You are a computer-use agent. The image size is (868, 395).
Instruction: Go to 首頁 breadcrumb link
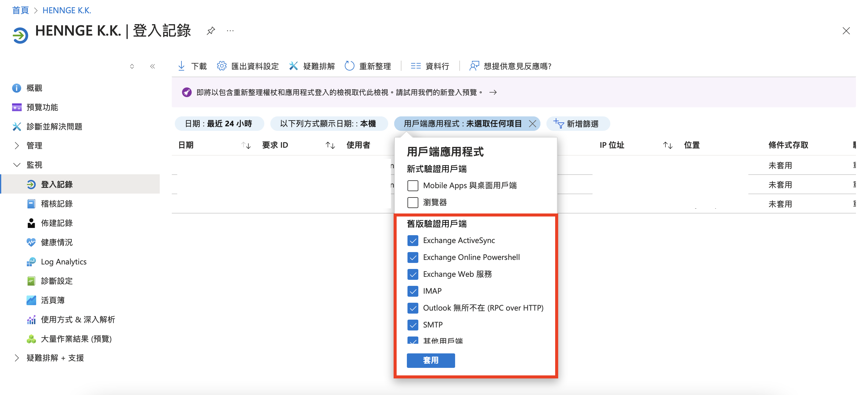[x=20, y=11]
